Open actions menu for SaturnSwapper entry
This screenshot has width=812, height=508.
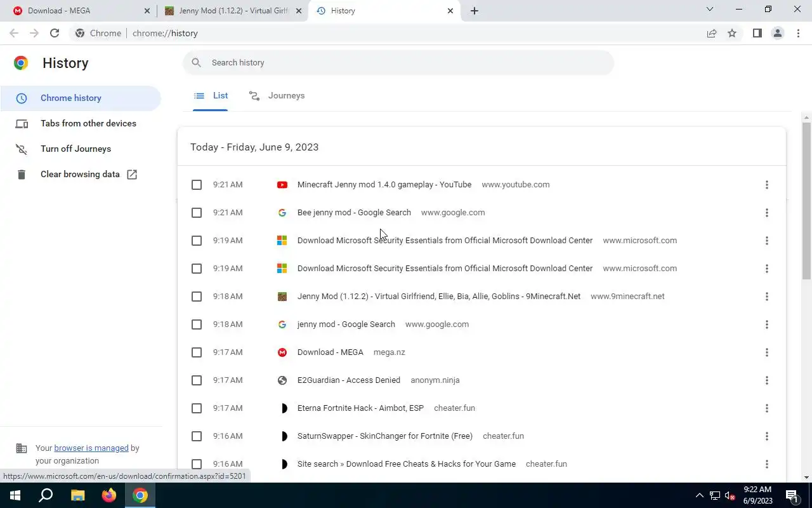[766, 436]
